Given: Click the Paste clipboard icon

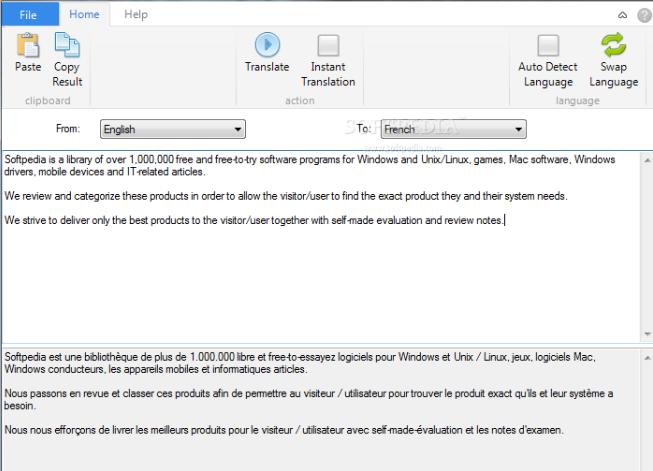Looking at the screenshot, I should coord(28,45).
